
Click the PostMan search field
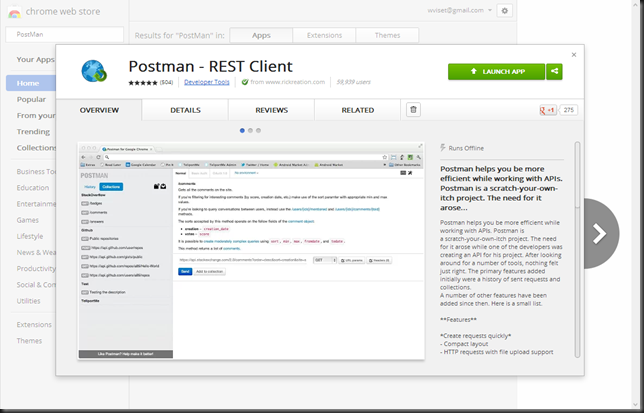pyautogui.click(x=64, y=34)
